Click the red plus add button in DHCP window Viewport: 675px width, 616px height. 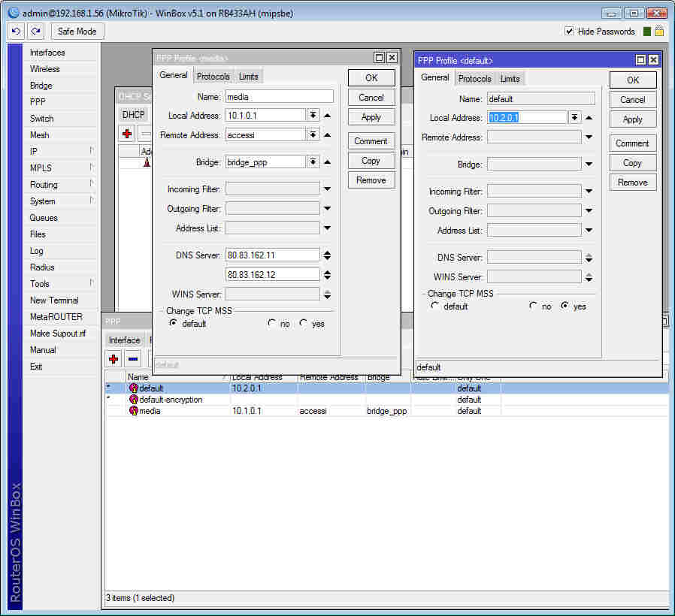pyautogui.click(x=127, y=134)
